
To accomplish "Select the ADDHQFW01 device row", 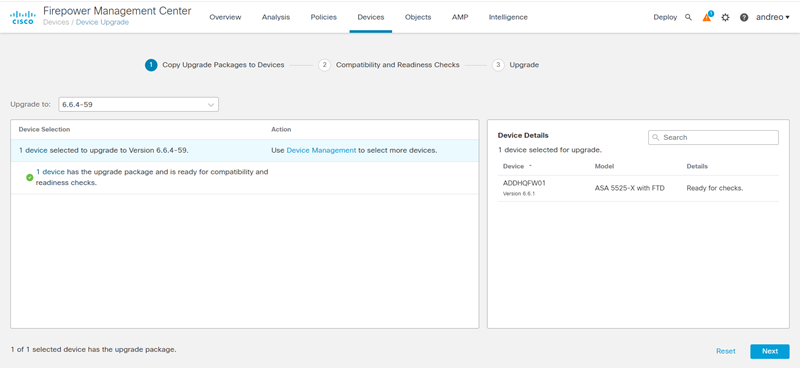I will point(638,188).
